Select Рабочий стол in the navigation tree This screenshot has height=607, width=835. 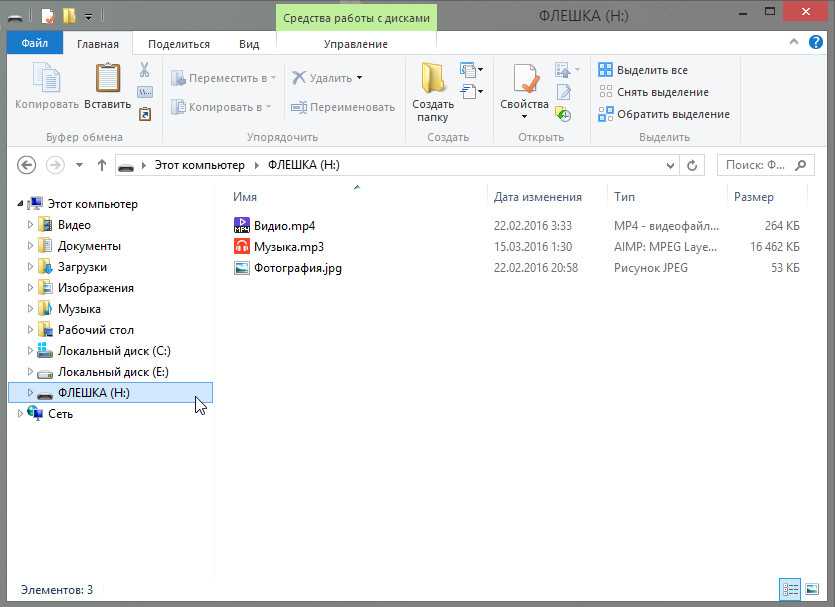click(x=96, y=330)
